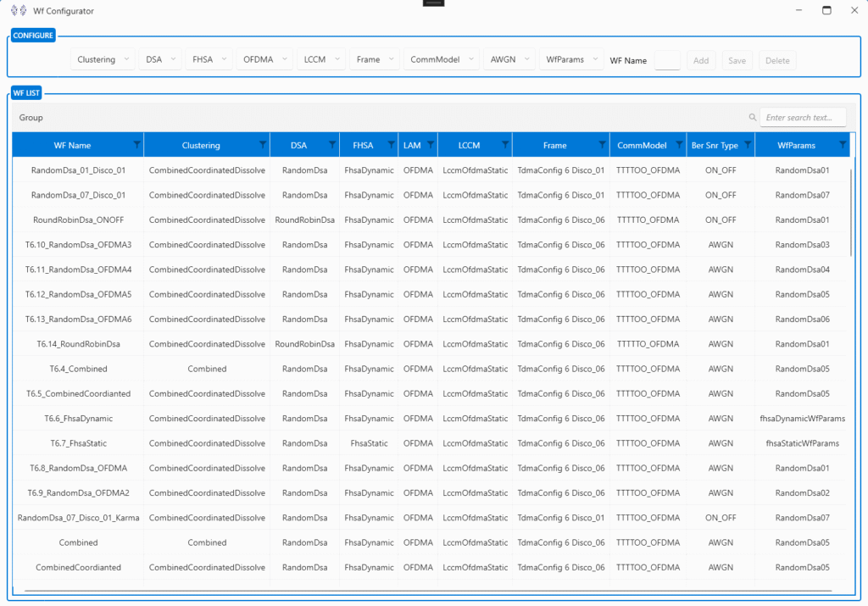Select the T6.8_RandomDsa_OFDMA row
Screen dimensions: 868x606
coord(429,468)
